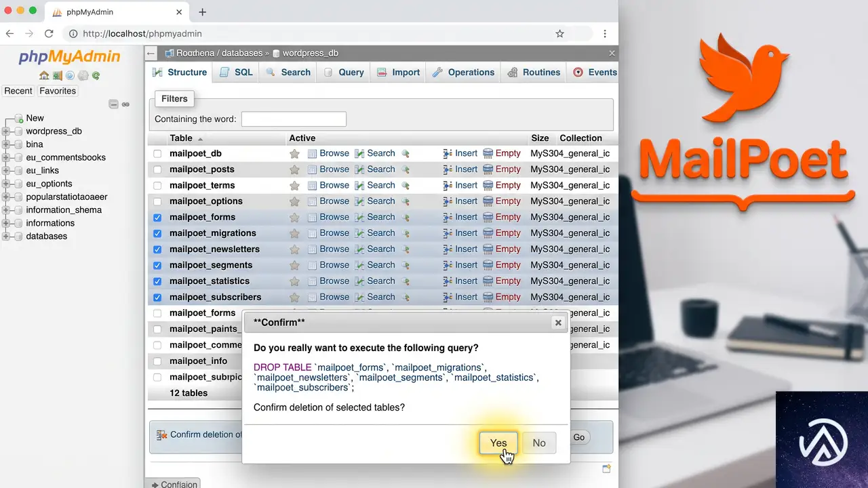Uncheck the mailpoet_subscribers checkbox
Screen dimensions: 868x488
157,297
